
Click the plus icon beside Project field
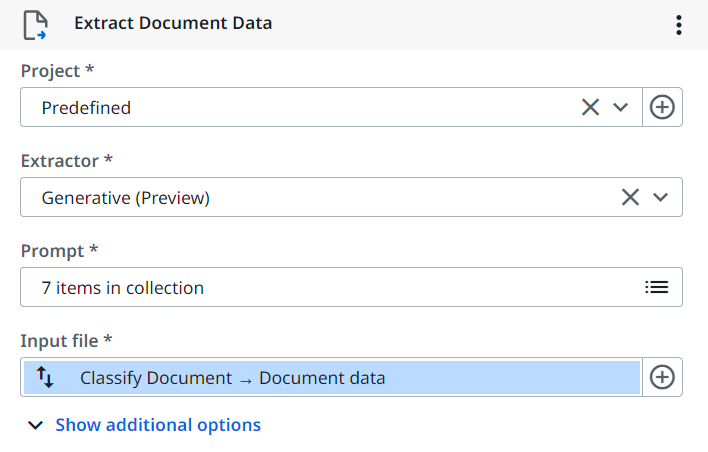[662, 107]
